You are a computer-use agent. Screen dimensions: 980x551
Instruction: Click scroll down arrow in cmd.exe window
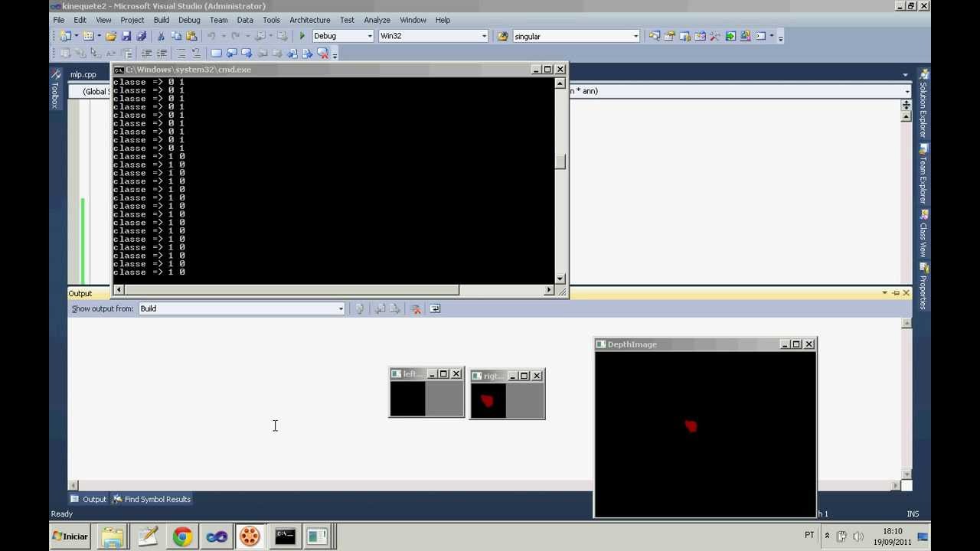click(x=560, y=279)
